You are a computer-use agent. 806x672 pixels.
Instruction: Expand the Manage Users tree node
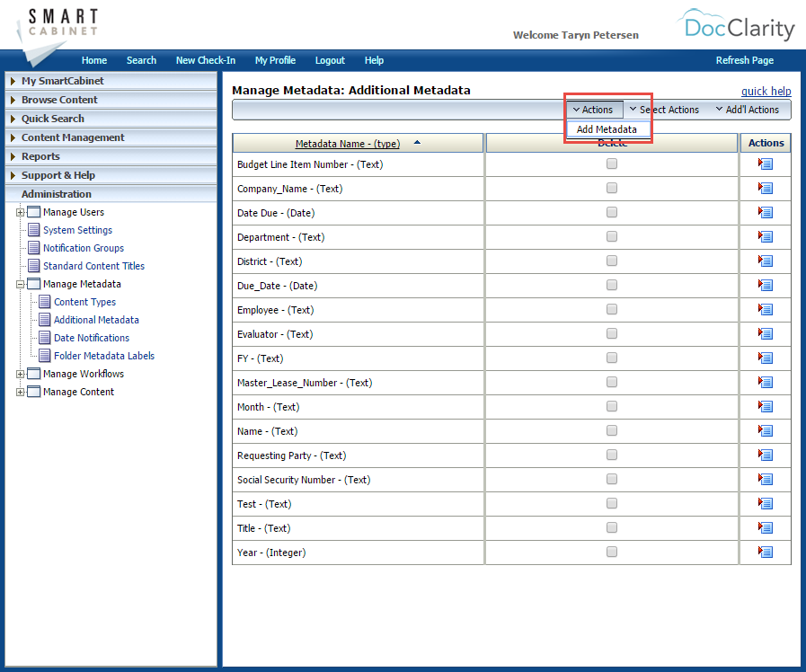tap(20, 212)
